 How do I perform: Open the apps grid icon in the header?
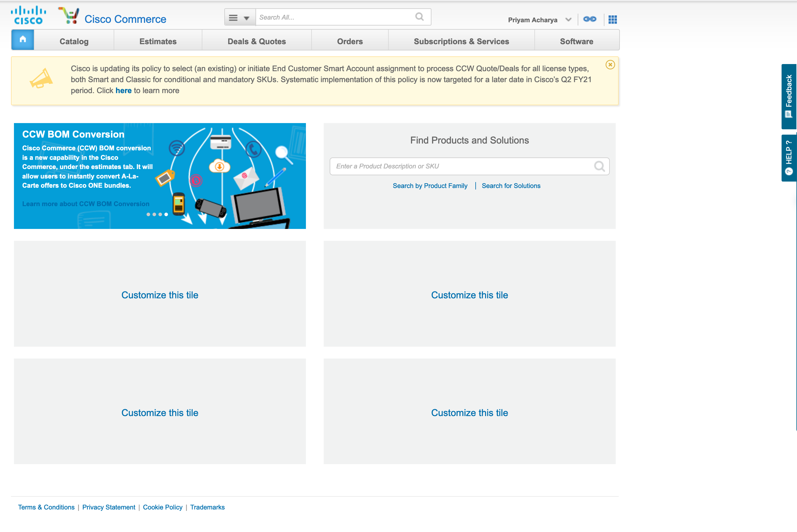coord(613,20)
